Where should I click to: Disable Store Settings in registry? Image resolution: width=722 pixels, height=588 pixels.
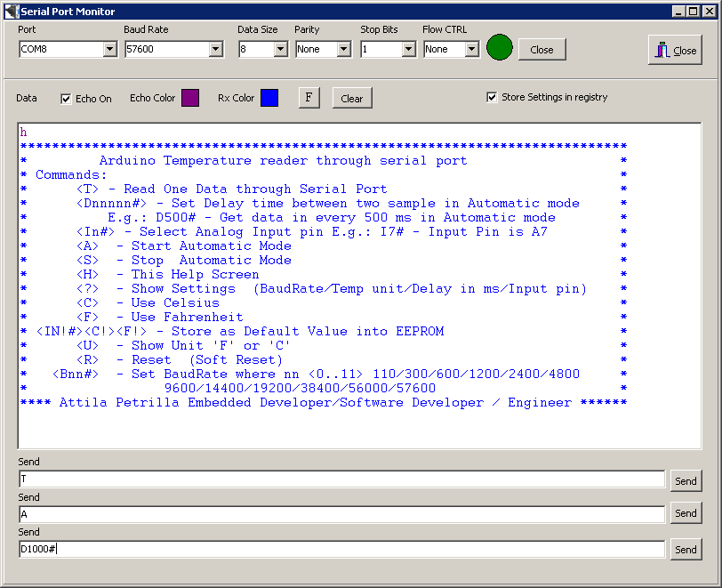pyautogui.click(x=492, y=98)
